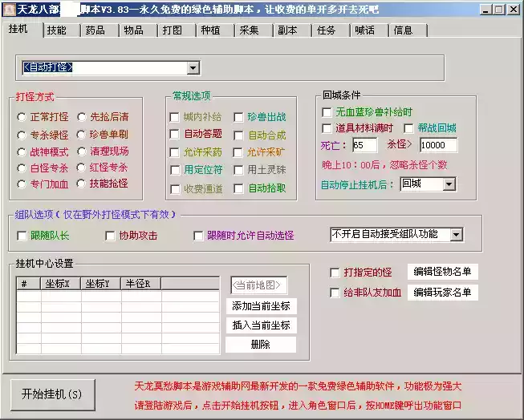Choose 红怪专杀 option

click(82, 168)
